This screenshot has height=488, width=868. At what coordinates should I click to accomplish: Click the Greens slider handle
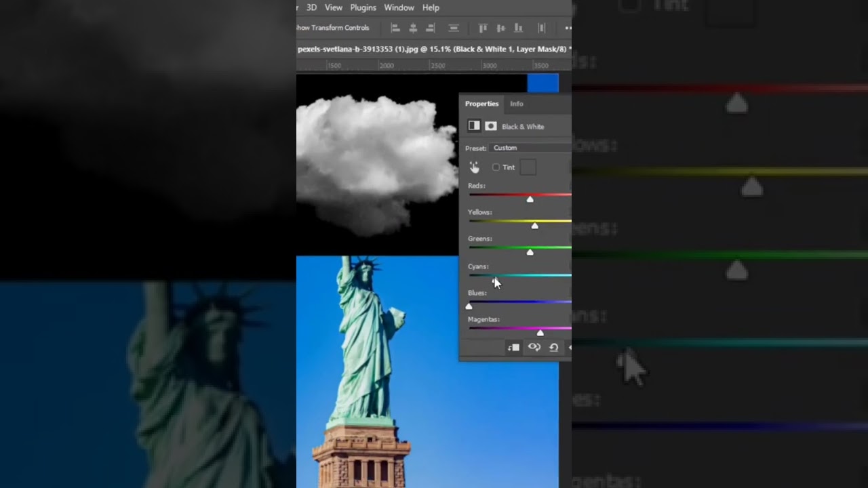(530, 252)
